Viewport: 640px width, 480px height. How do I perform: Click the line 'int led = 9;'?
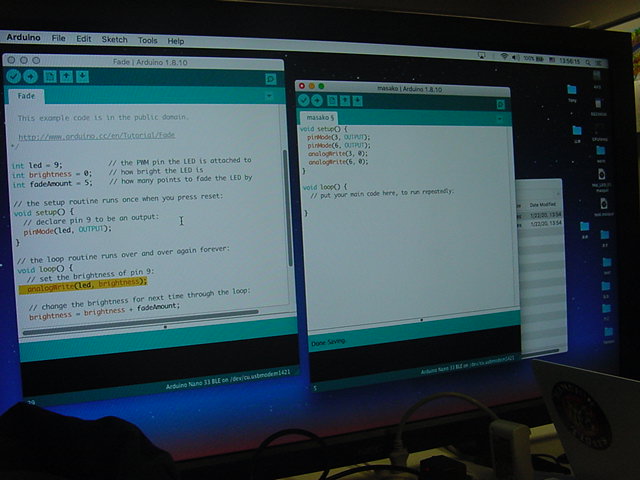pyautogui.click(x=37, y=165)
